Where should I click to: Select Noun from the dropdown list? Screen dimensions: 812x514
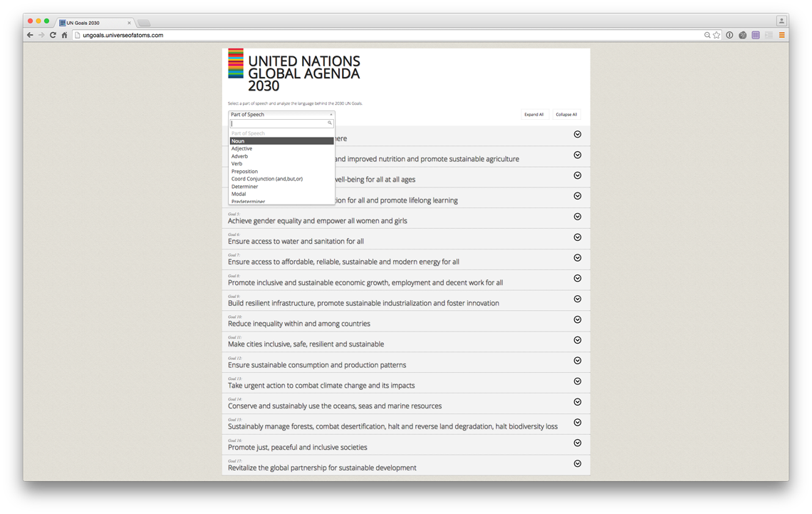282,141
